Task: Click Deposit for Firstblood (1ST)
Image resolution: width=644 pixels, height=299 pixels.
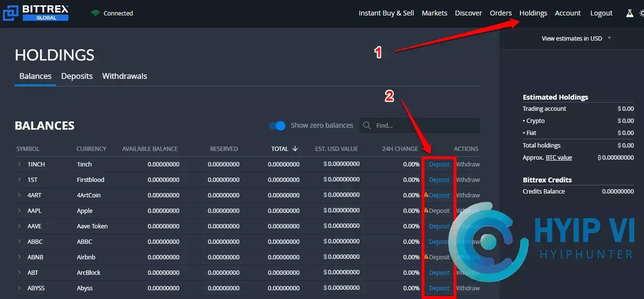Action: click(440, 179)
